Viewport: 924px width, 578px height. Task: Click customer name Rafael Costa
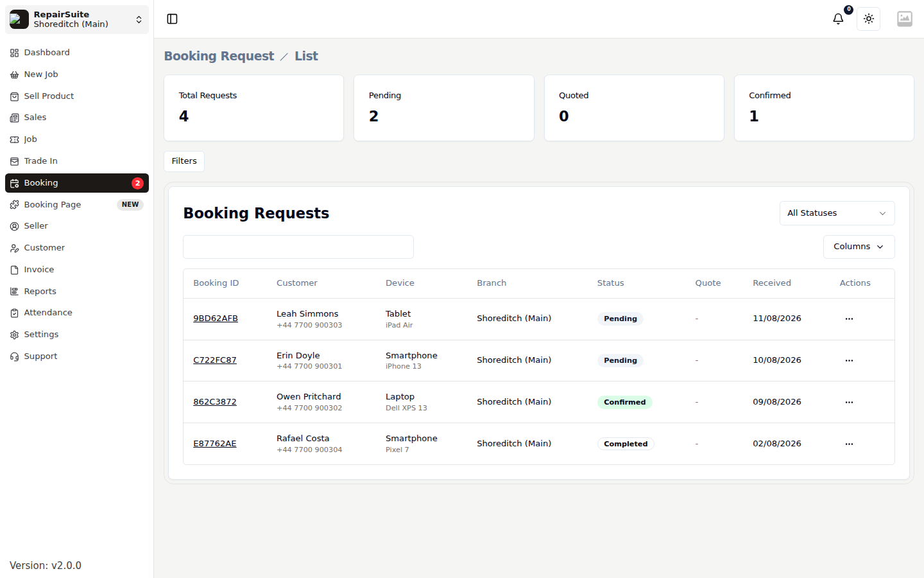point(303,439)
